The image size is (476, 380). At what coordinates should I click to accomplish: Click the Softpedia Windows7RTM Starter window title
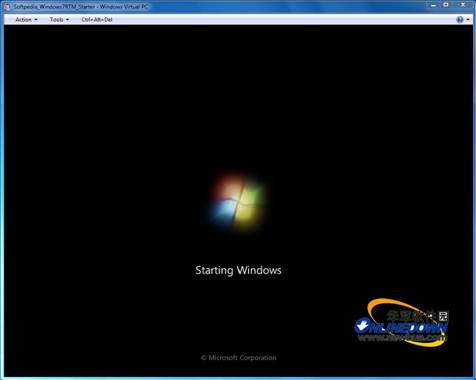pyautogui.click(x=55, y=6)
